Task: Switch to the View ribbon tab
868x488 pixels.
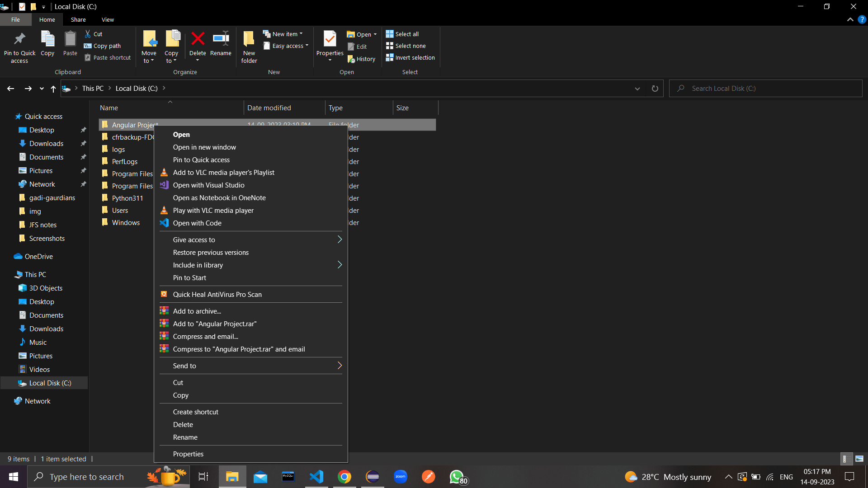Action: coord(108,19)
